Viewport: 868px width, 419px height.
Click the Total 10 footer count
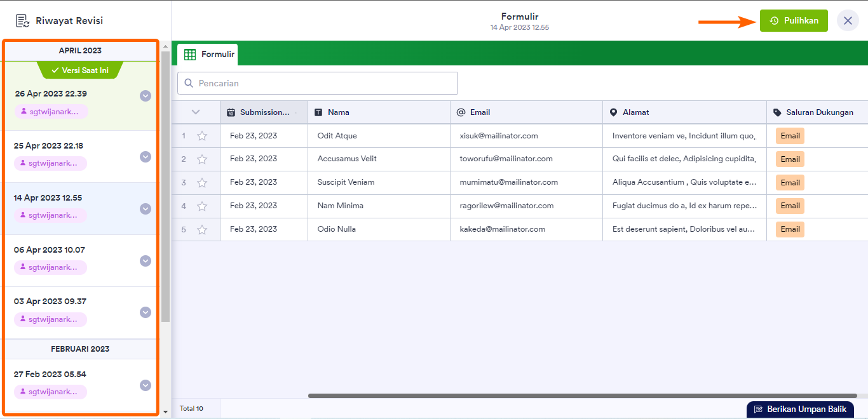pyautogui.click(x=191, y=409)
